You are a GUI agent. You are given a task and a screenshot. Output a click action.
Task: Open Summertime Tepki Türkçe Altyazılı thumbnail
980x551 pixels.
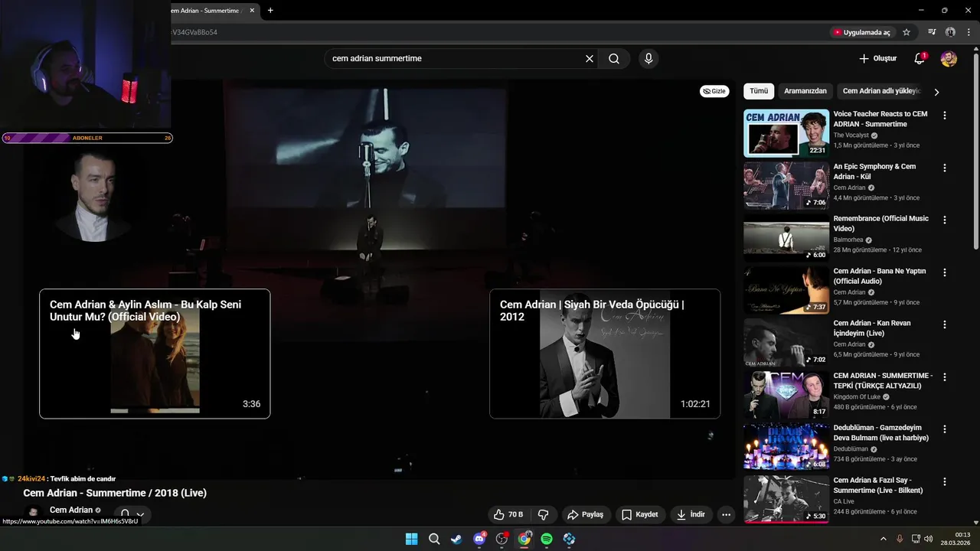[786, 395]
